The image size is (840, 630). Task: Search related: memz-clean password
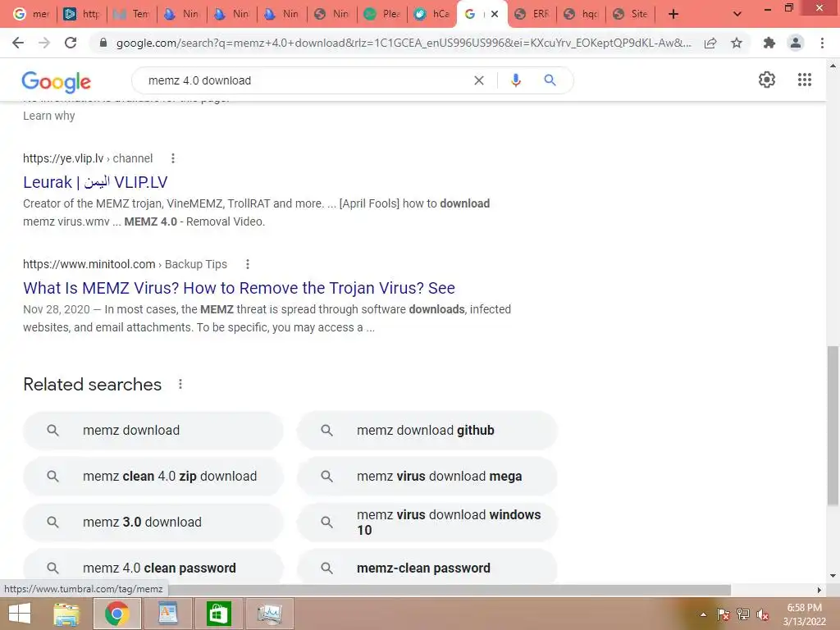coord(427,567)
